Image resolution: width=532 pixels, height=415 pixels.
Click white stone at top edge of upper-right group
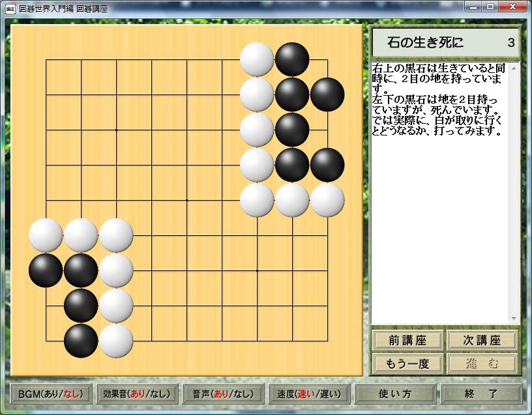point(257,59)
